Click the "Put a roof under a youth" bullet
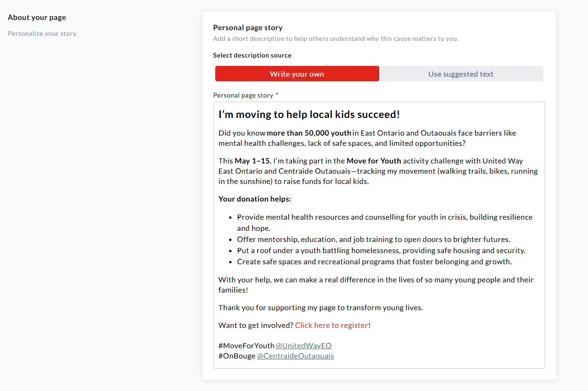 [x=381, y=250]
